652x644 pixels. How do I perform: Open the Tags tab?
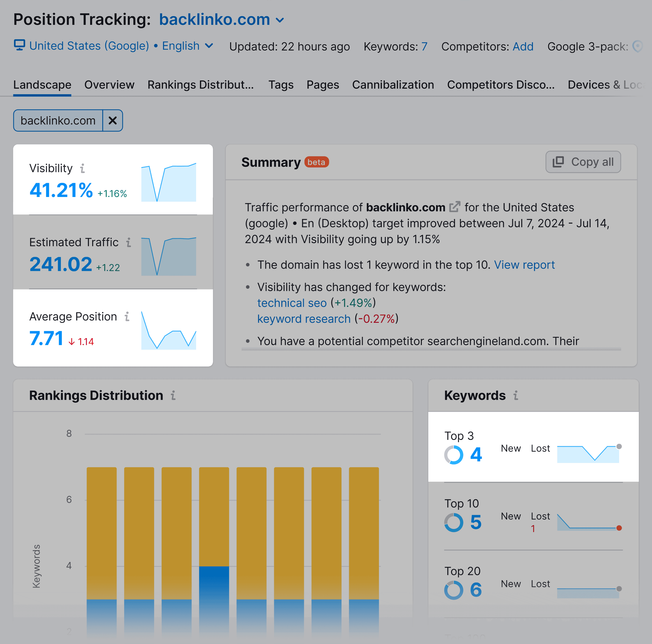pos(281,85)
